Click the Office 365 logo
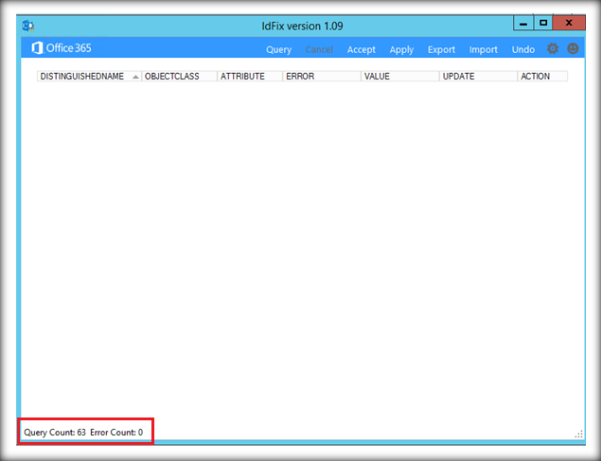The width and height of the screenshot is (602, 462). pos(61,48)
